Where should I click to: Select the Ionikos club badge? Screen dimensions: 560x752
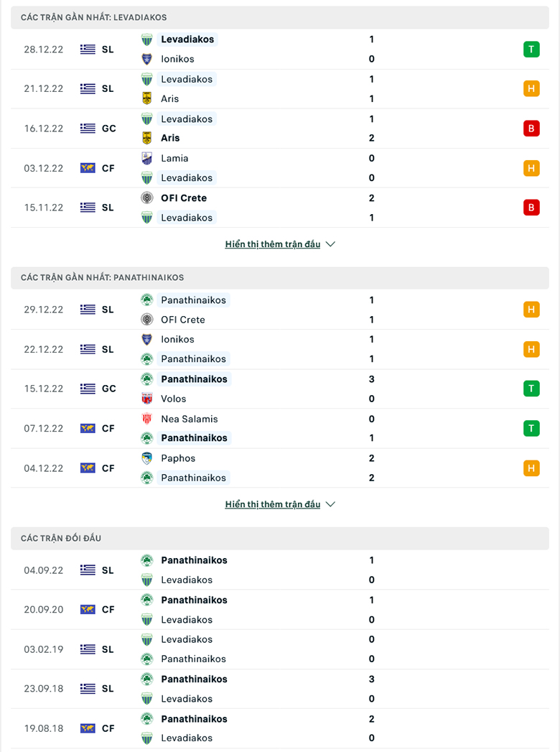(148, 59)
